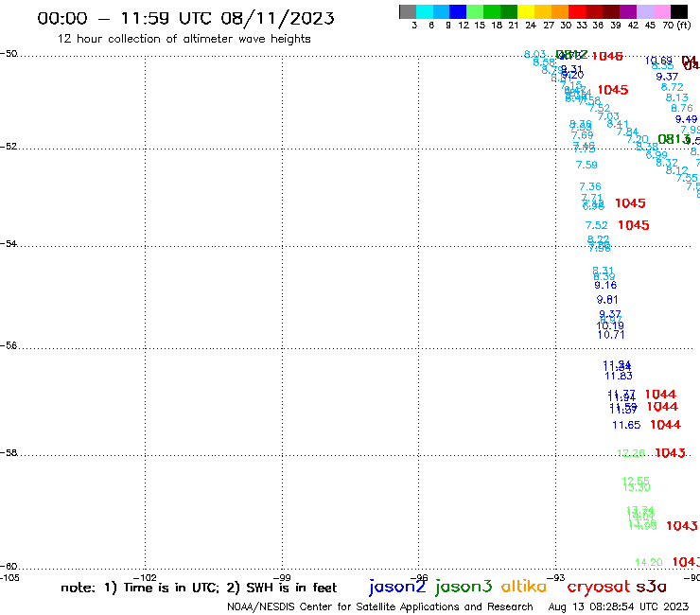700x615 pixels.
Task: Click the '-93' longitude axis label
Action: point(556,578)
